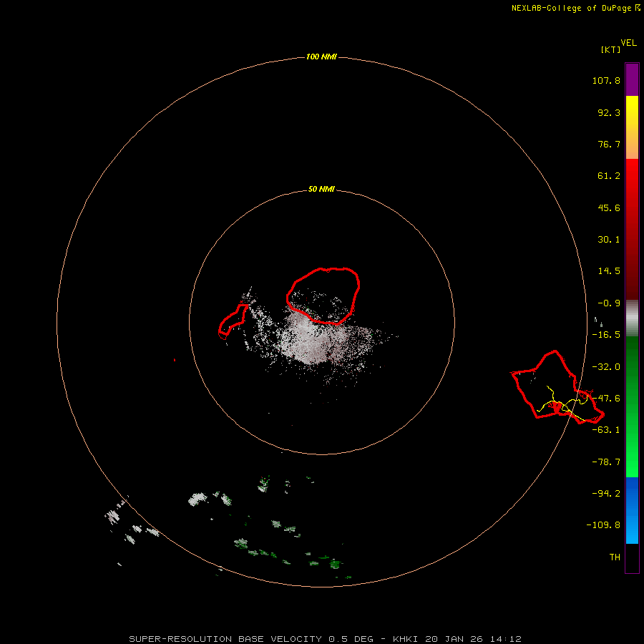Click the -47.6 velocity scale value
Image resolution: width=644 pixels, height=644 pixels.
coord(606,399)
